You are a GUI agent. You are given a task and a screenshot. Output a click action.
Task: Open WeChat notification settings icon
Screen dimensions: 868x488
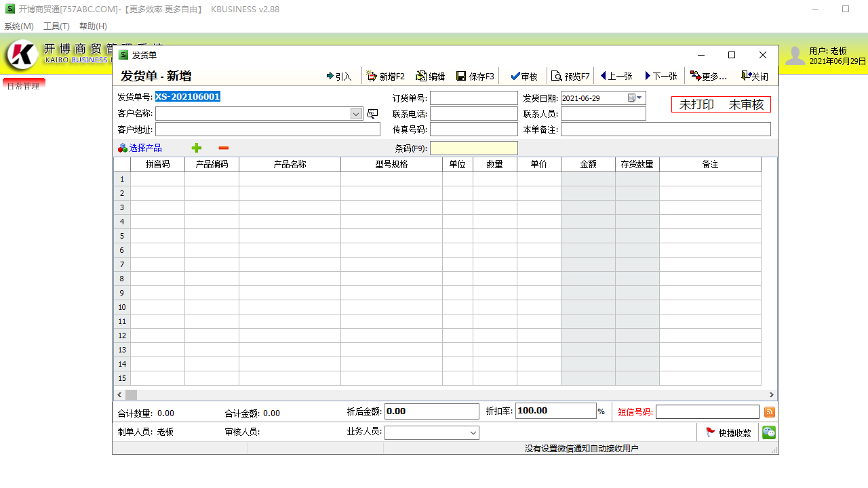[768, 432]
